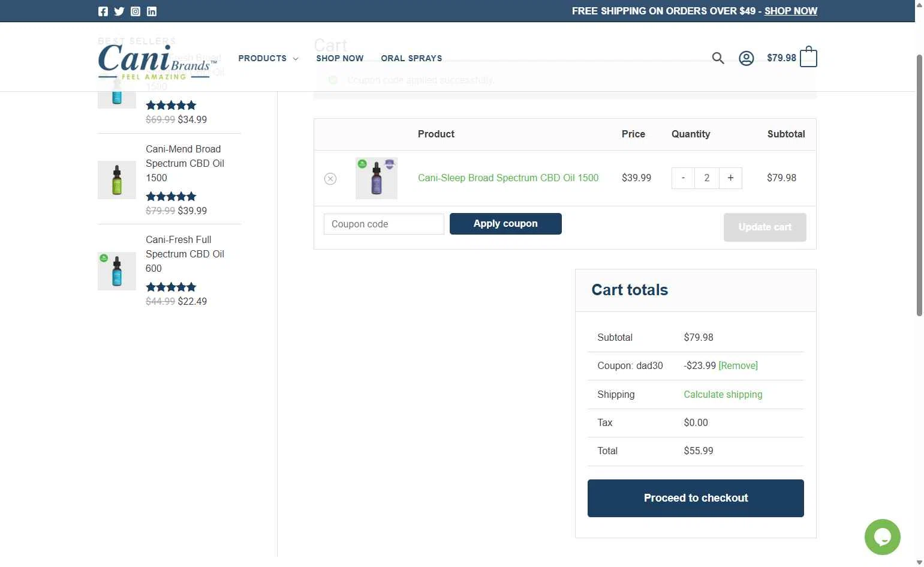Expand the PRODUCTS menu chevron
The width and height of the screenshot is (924, 567).
[x=296, y=59]
